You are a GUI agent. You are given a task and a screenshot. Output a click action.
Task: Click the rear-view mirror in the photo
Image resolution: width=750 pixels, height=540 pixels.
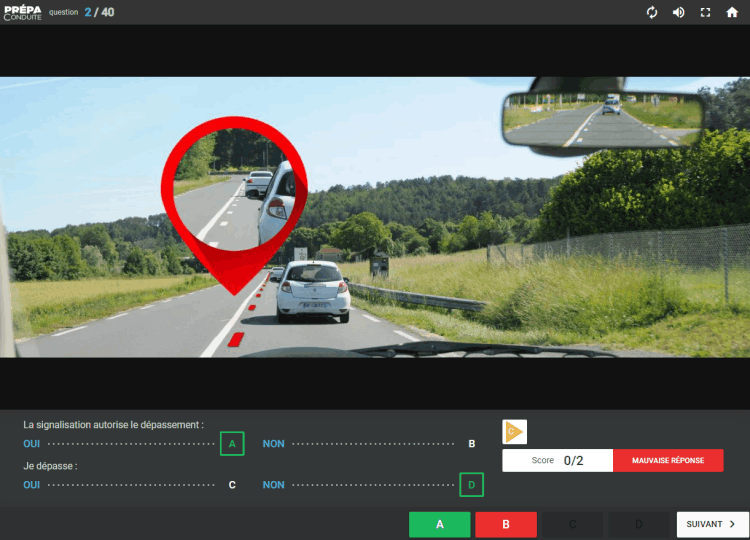(x=602, y=120)
